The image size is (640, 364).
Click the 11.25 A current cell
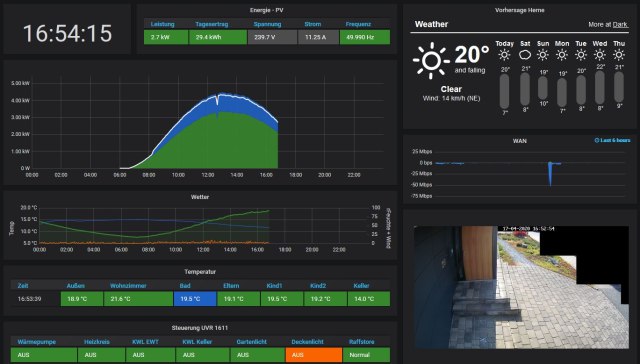click(x=318, y=37)
